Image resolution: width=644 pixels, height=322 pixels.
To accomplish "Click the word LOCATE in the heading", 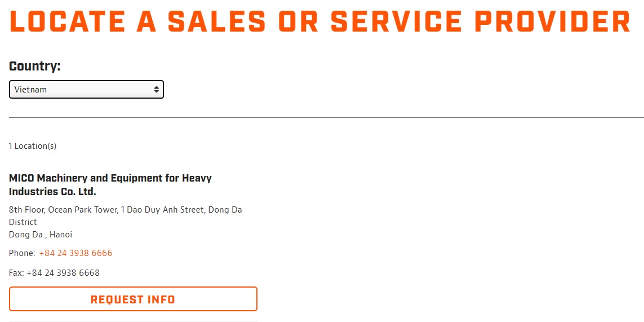I will [x=68, y=21].
